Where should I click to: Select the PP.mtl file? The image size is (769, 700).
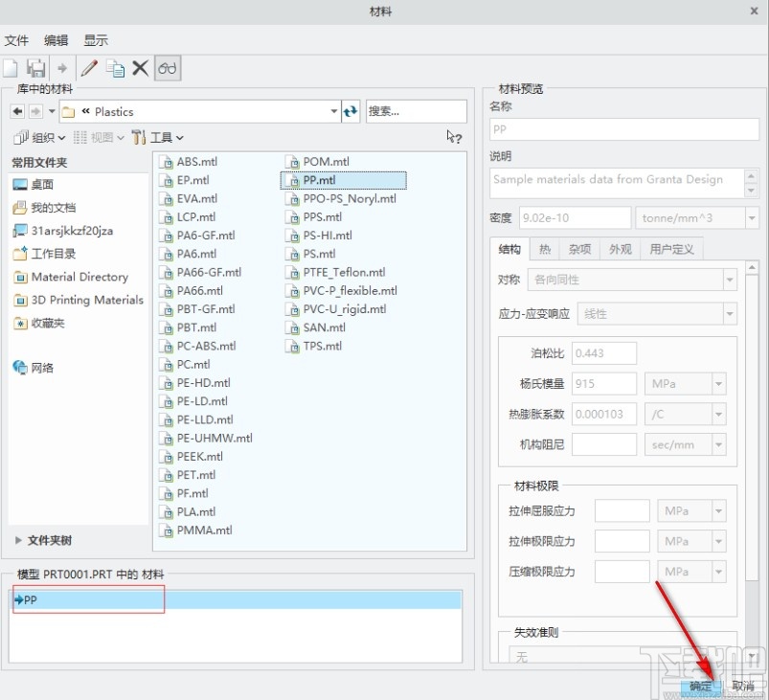click(x=343, y=181)
